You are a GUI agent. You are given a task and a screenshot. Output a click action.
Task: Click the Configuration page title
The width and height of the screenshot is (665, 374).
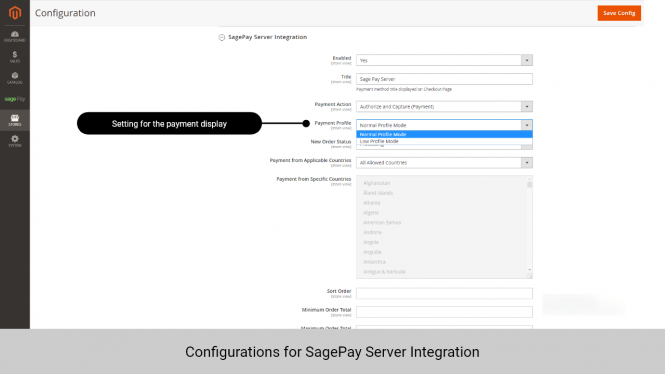(x=65, y=13)
